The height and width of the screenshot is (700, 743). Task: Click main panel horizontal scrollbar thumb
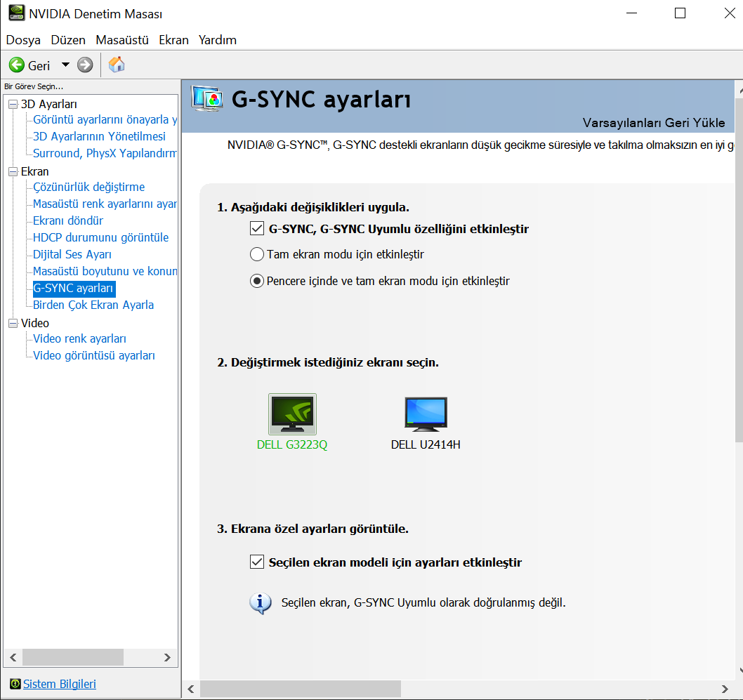(x=301, y=689)
